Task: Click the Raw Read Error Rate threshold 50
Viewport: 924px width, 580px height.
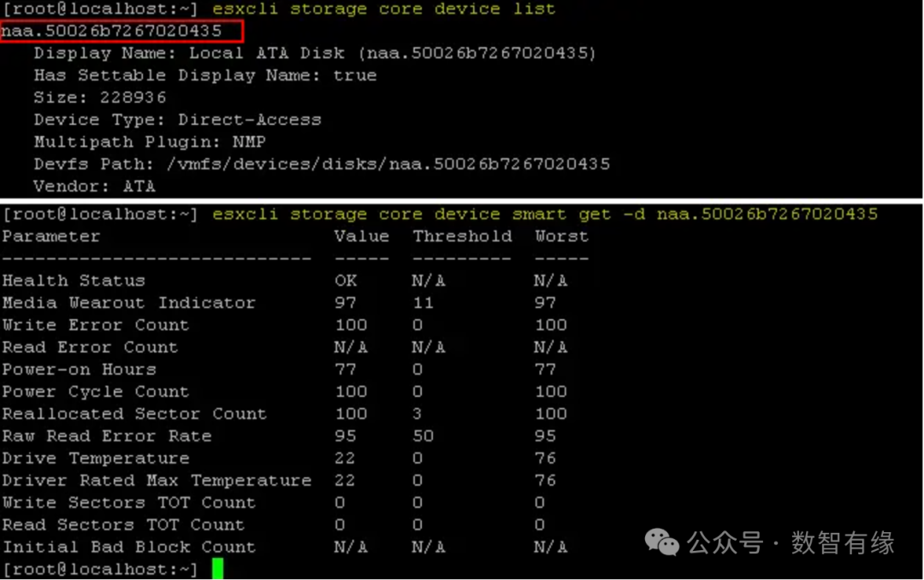Action: point(423,436)
